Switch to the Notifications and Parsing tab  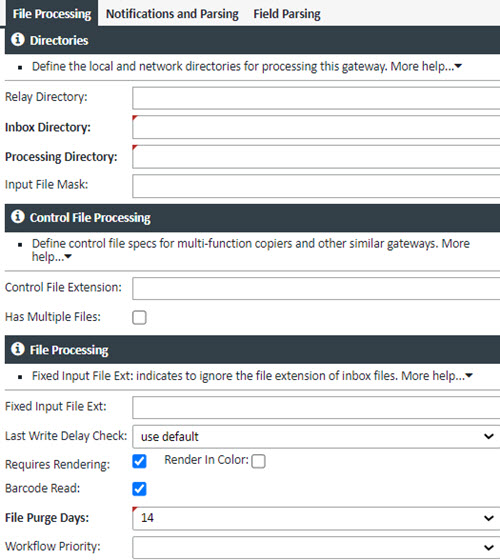(172, 14)
